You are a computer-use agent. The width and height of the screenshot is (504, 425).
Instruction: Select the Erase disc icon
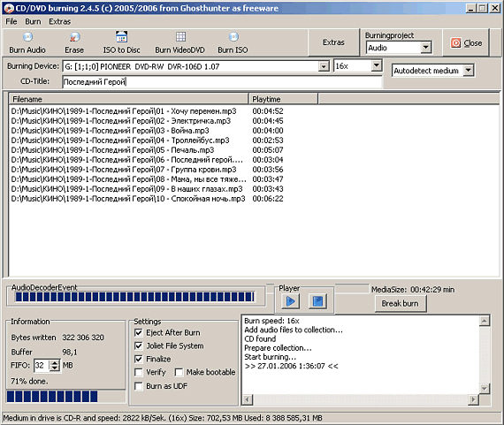[74, 37]
